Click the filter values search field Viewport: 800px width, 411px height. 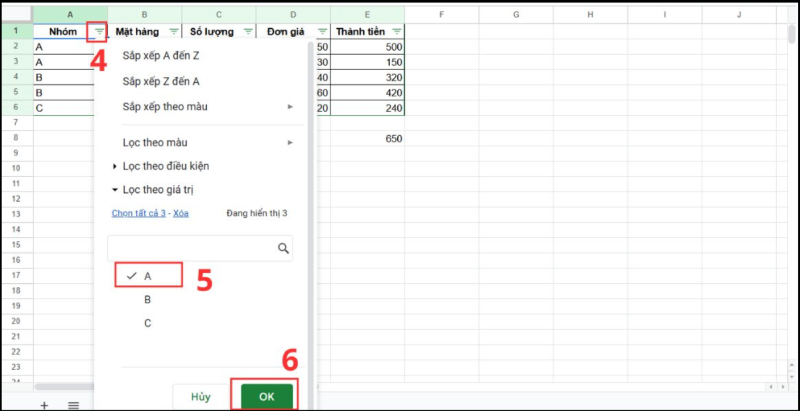pos(190,248)
